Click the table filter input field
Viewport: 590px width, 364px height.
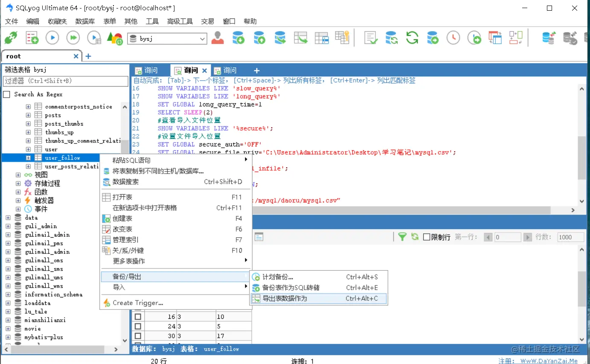point(66,81)
